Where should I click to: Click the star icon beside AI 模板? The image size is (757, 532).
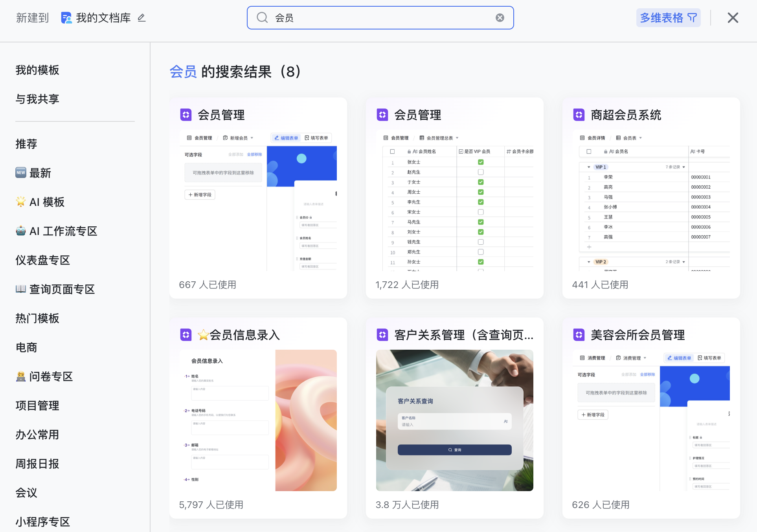21,202
